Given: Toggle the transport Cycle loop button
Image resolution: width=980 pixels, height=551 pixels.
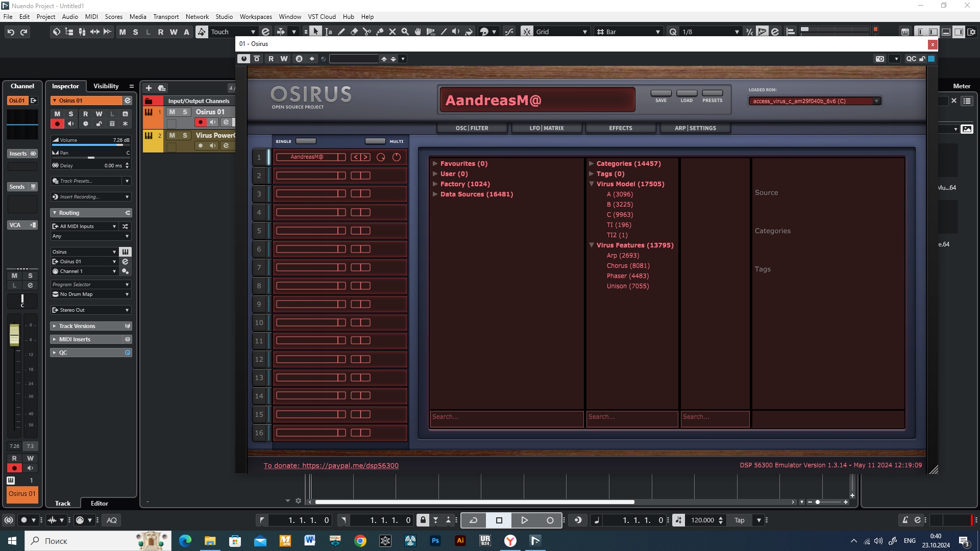Looking at the screenshot, I should click(473, 520).
